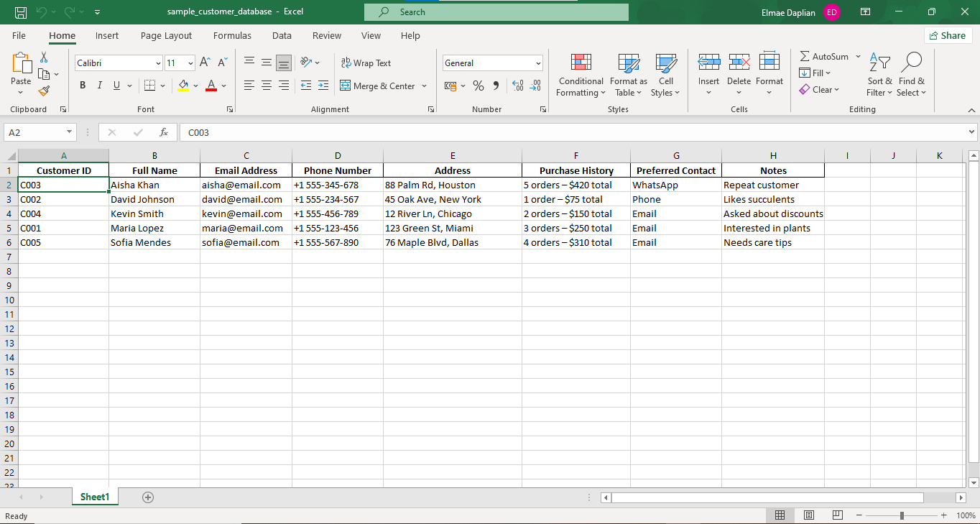
Task: Click the Align Right icon
Action: 284,86
